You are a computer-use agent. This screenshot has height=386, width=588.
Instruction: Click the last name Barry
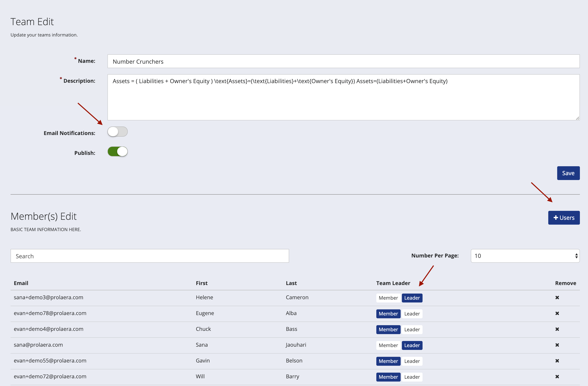tap(293, 376)
